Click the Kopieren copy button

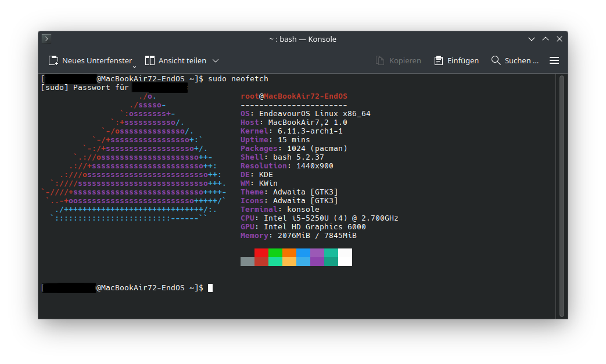(x=399, y=60)
